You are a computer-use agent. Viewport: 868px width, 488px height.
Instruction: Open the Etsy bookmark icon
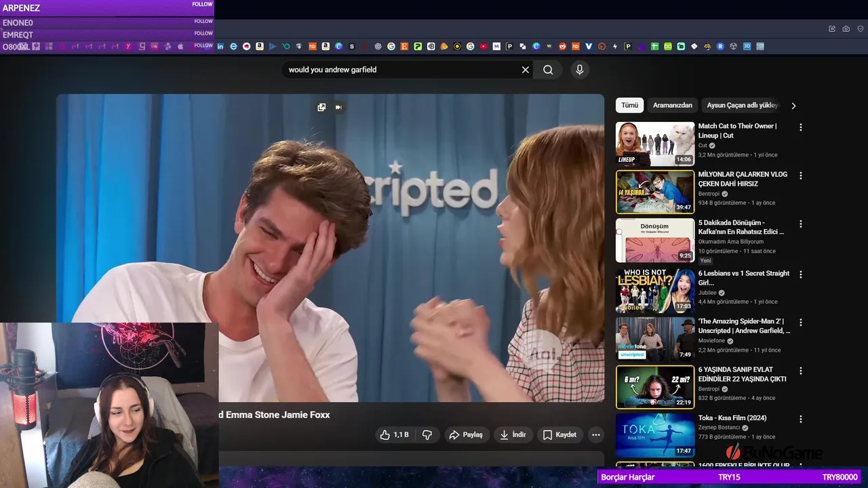point(404,46)
